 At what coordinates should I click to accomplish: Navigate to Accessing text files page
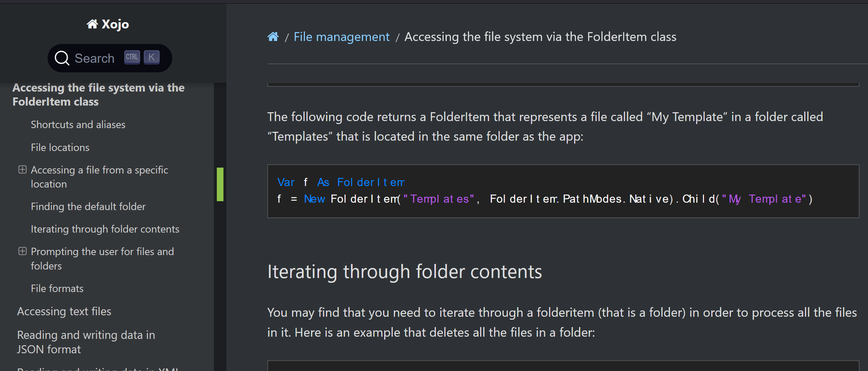64,311
